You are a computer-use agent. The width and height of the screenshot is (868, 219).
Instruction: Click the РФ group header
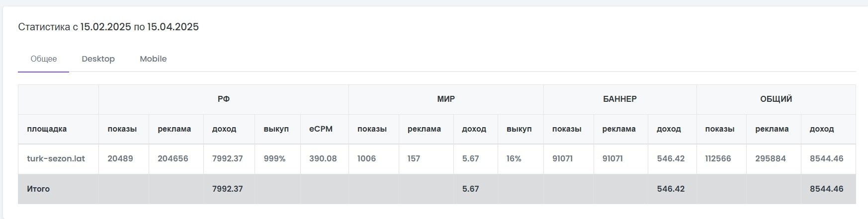224,99
